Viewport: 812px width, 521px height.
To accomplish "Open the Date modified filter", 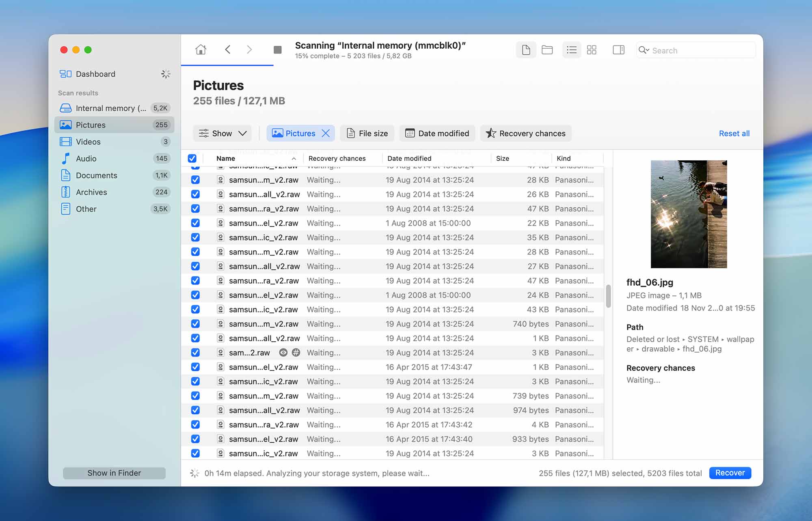I will (437, 133).
